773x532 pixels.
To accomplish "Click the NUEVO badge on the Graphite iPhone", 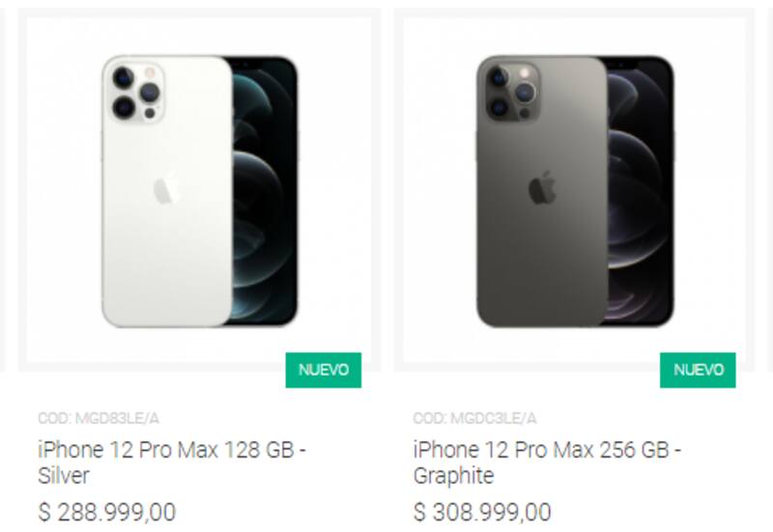I will point(698,370).
